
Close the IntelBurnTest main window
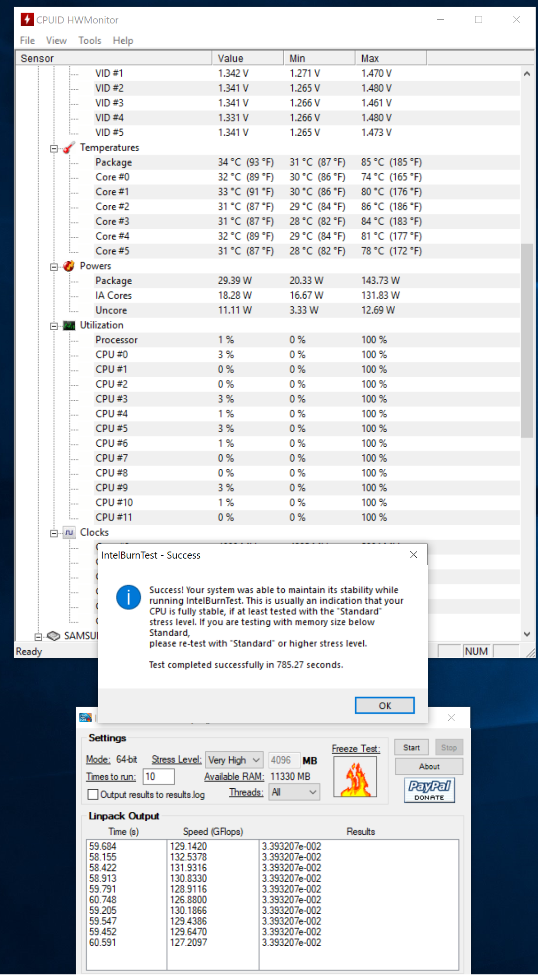tap(451, 717)
